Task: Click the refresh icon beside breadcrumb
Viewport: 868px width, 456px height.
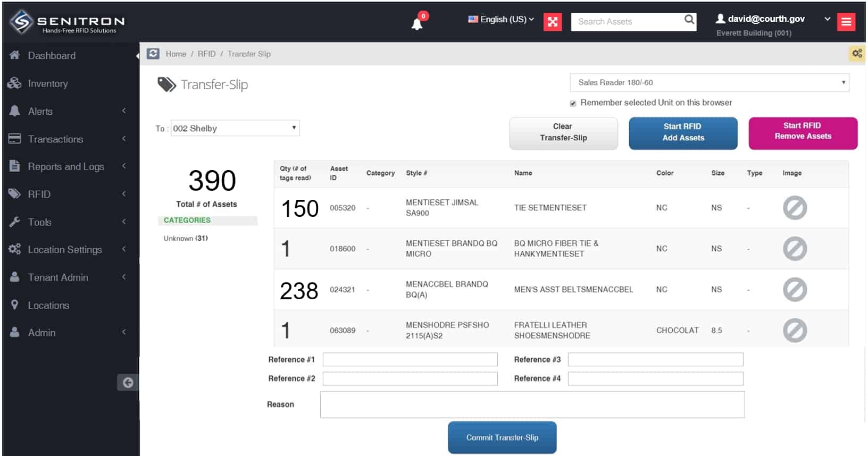Action: tap(153, 54)
